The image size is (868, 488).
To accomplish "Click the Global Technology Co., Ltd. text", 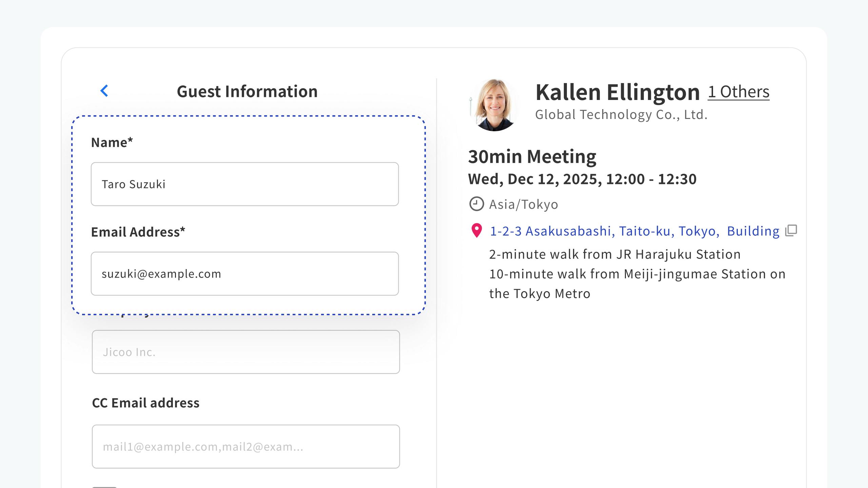I will pyautogui.click(x=621, y=115).
